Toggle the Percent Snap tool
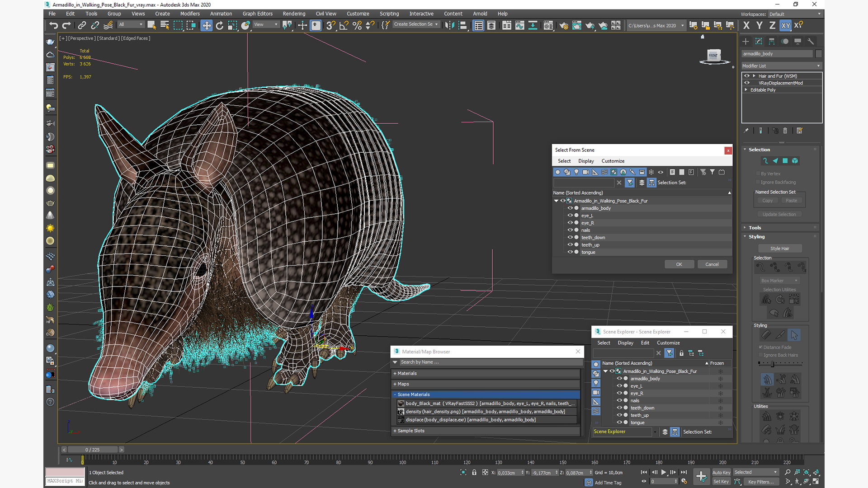 357,26
